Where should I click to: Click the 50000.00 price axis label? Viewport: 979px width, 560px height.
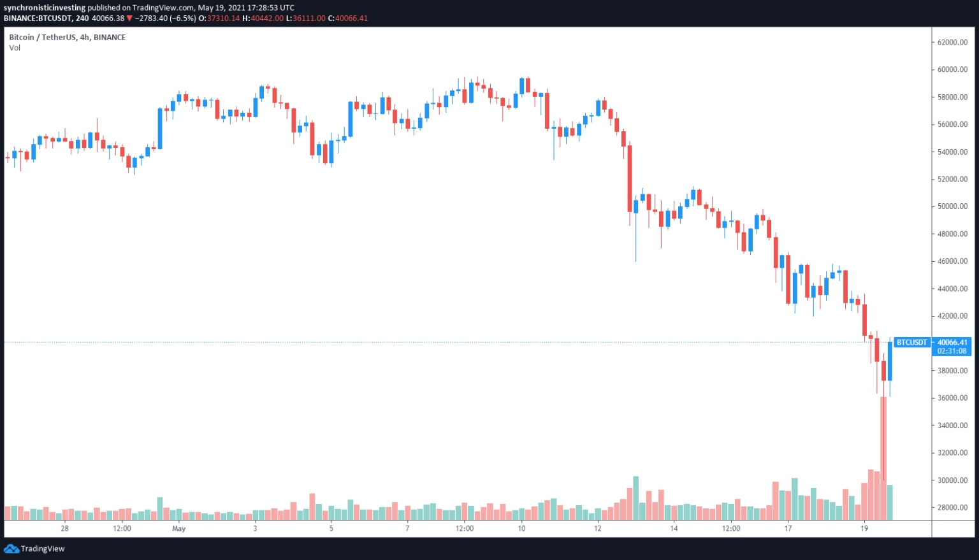click(952, 206)
